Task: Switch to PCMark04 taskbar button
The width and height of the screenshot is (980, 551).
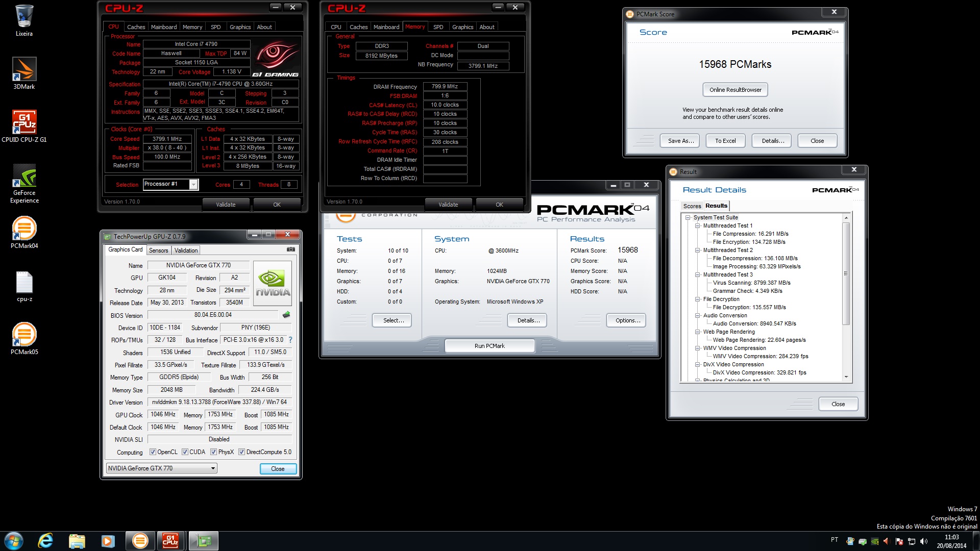Action: point(140,541)
